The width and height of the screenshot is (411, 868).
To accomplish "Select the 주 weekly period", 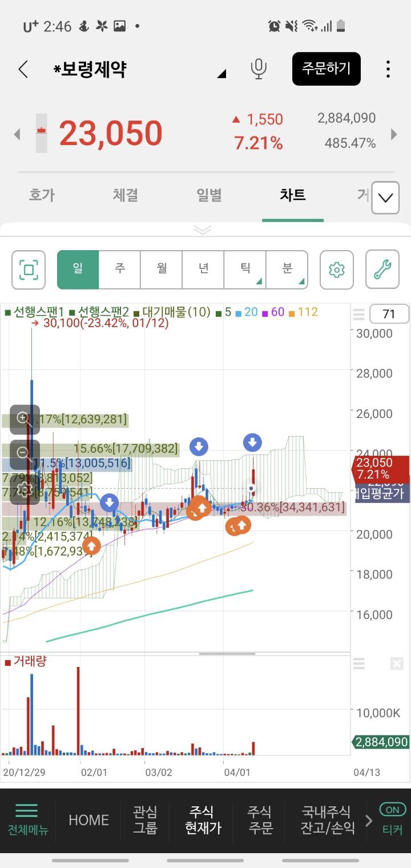I will [x=120, y=269].
